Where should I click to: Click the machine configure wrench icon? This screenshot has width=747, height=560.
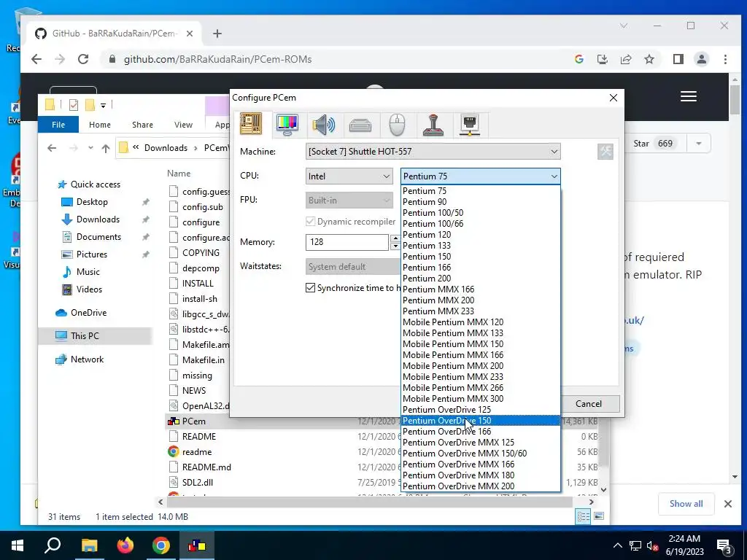pyautogui.click(x=605, y=152)
